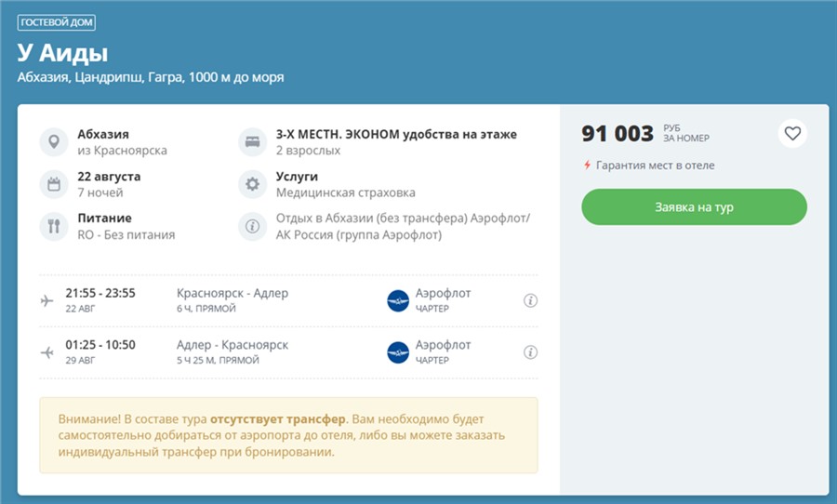Image resolution: width=837 pixels, height=504 pixels.
Task: Open info for Адлер - Красноярск flight
Action: (x=531, y=352)
